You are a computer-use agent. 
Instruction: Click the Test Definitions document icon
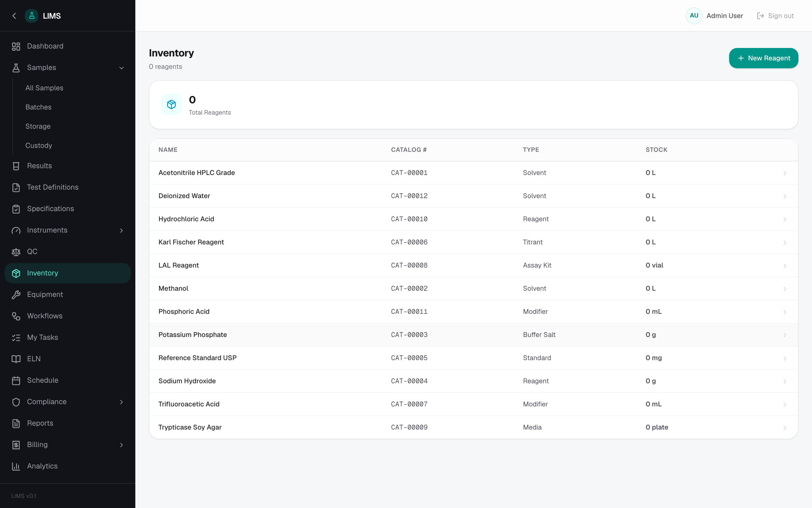[16, 187]
